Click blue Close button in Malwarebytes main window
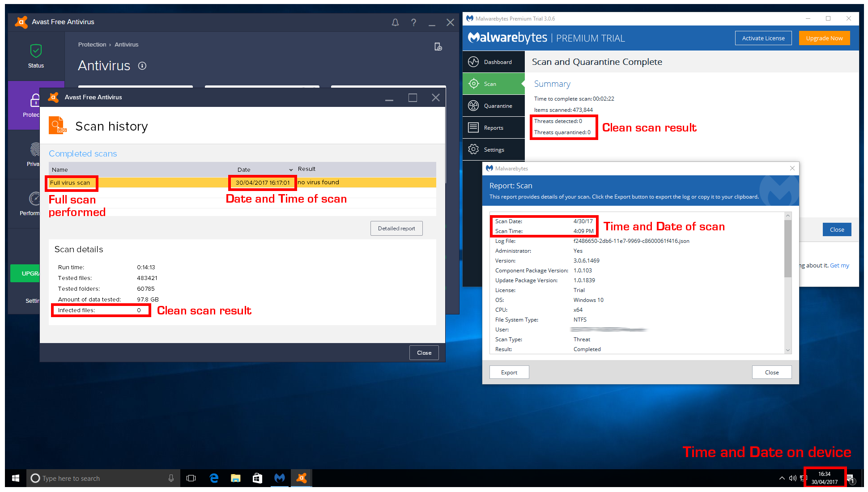This screenshot has width=868, height=492. (837, 230)
